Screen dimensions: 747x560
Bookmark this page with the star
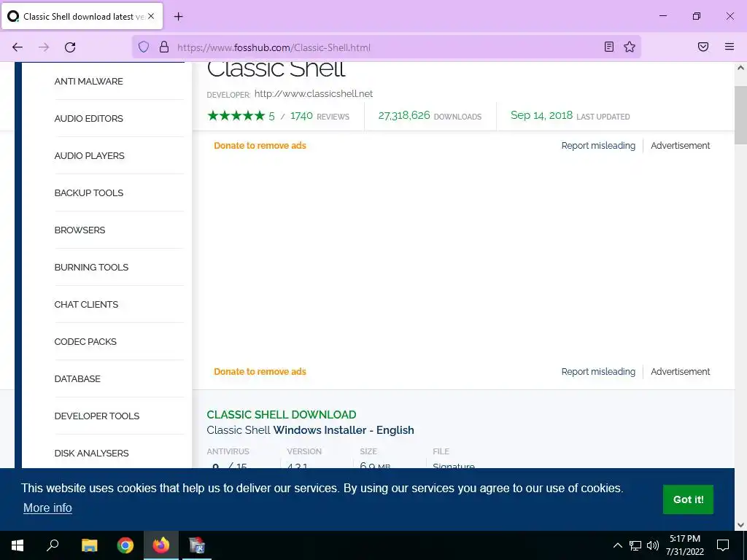(630, 47)
